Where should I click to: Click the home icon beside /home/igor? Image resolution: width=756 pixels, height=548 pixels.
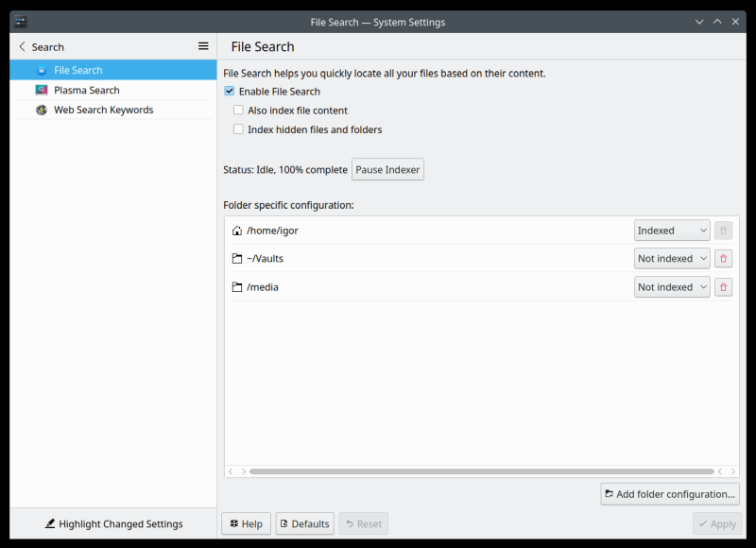point(235,230)
